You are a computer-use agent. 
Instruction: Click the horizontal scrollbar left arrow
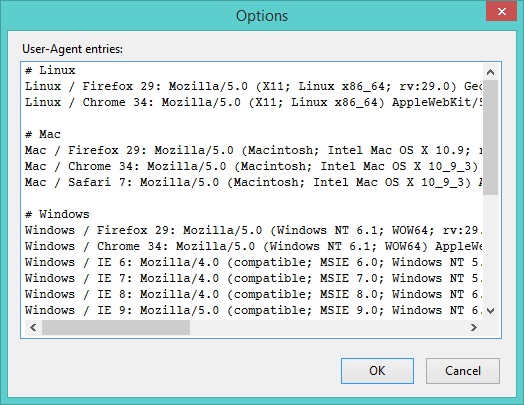pos(33,327)
